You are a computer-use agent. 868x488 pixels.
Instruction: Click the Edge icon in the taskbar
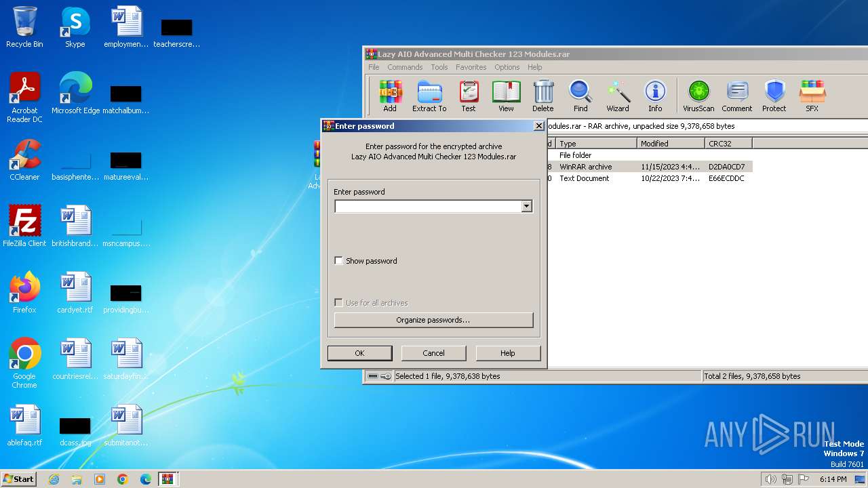[145, 479]
